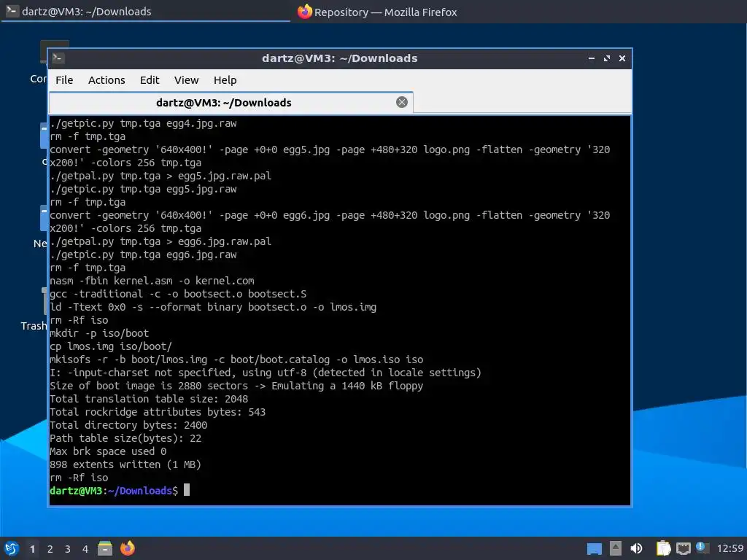The width and height of the screenshot is (747, 560).
Task: Launch Firefox from the panel quick launch
Action: point(127,548)
